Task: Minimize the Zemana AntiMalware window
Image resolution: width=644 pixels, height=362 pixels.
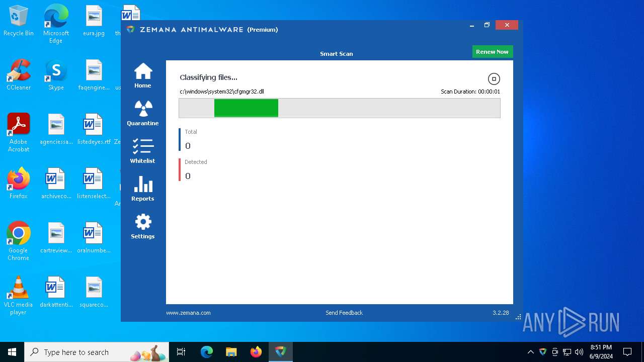Action: pos(472,25)
